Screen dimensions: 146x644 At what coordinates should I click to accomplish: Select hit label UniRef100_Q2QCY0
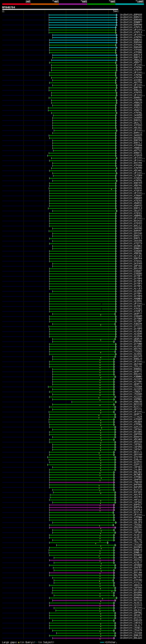coord(131,530)
